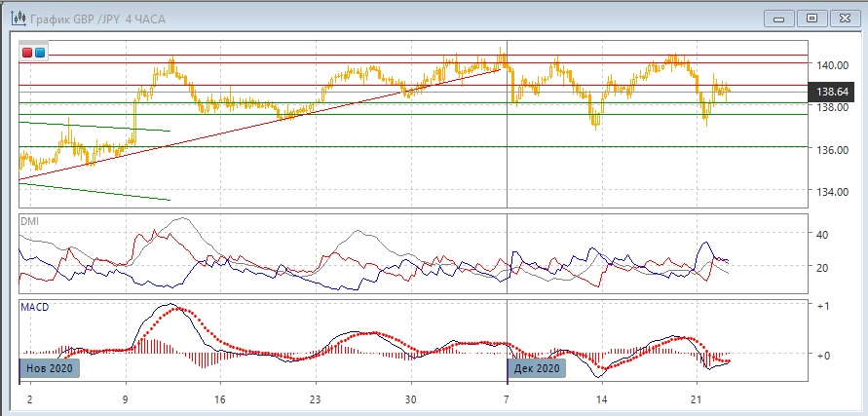This screenshot has height=416, width=868.
Task: Click the blue square button on chart
Action: click(39, 54)
